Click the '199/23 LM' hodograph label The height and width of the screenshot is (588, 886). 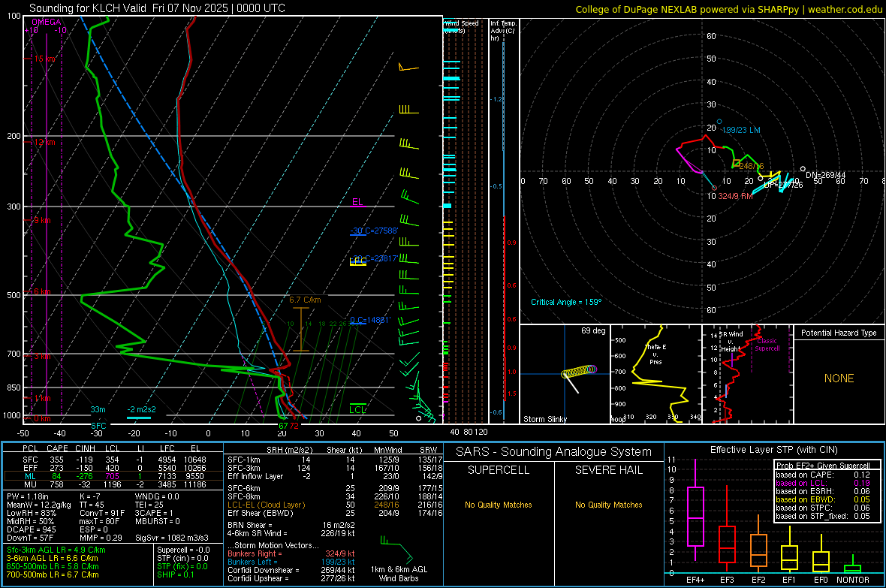tap(741, 130)
